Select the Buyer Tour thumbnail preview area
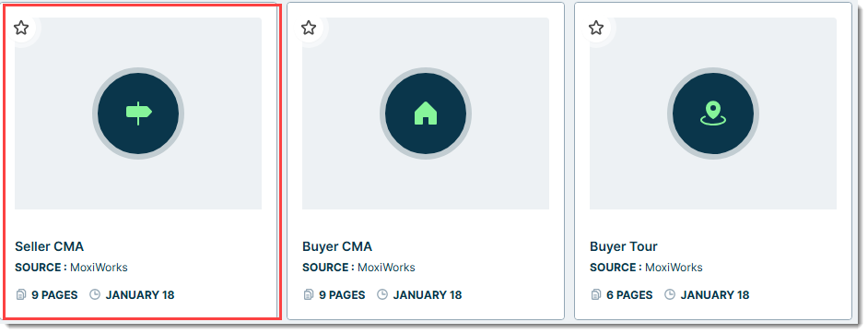868x334 pixels. click(x=713, y=113)
